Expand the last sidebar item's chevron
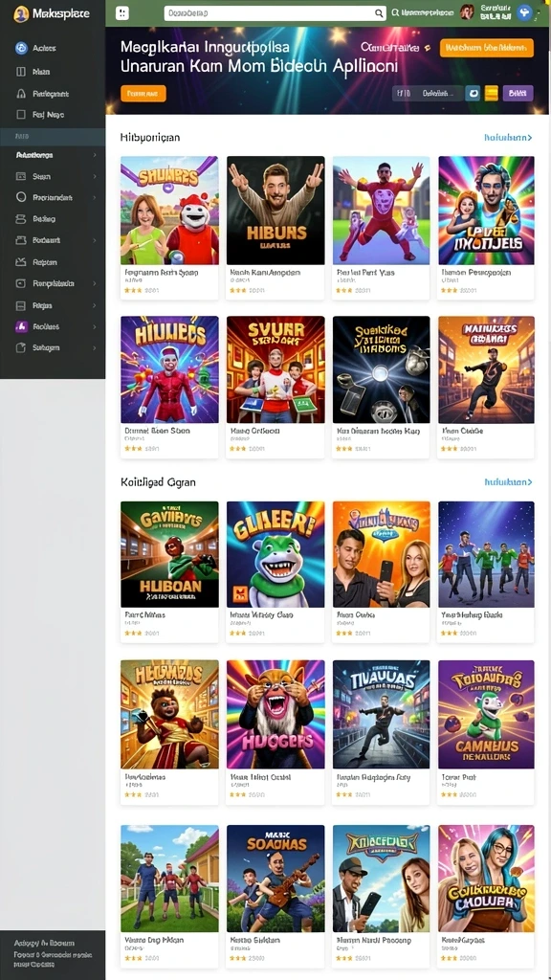Image resolution: width=551 pixels, height=980 pixels. 95,348
